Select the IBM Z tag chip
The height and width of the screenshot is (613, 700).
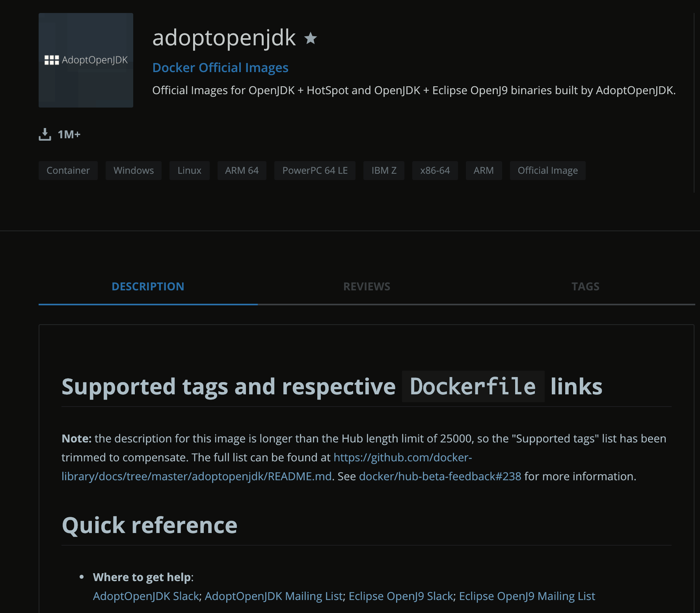tap(384, 171)
